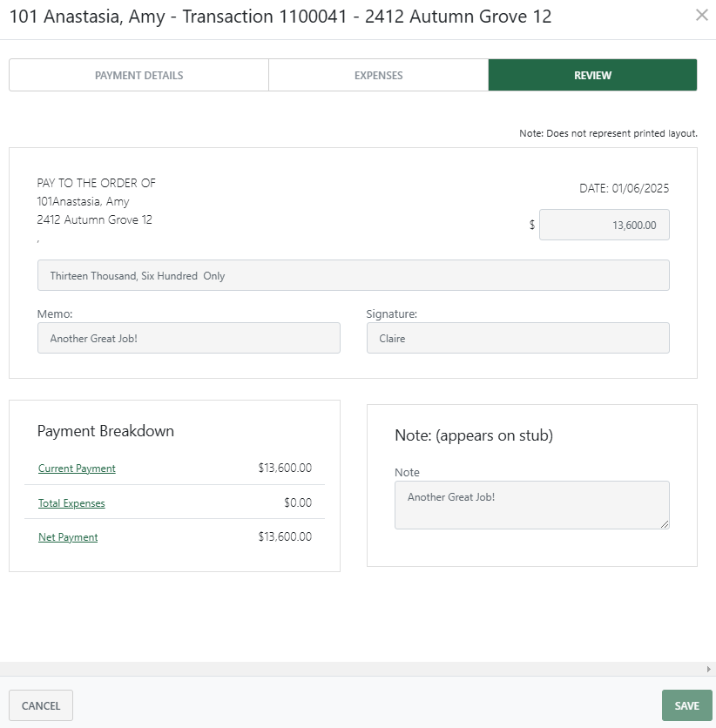Click the Net Payment link
Viewport: 716px width, 728px height.
coord(68,537)
